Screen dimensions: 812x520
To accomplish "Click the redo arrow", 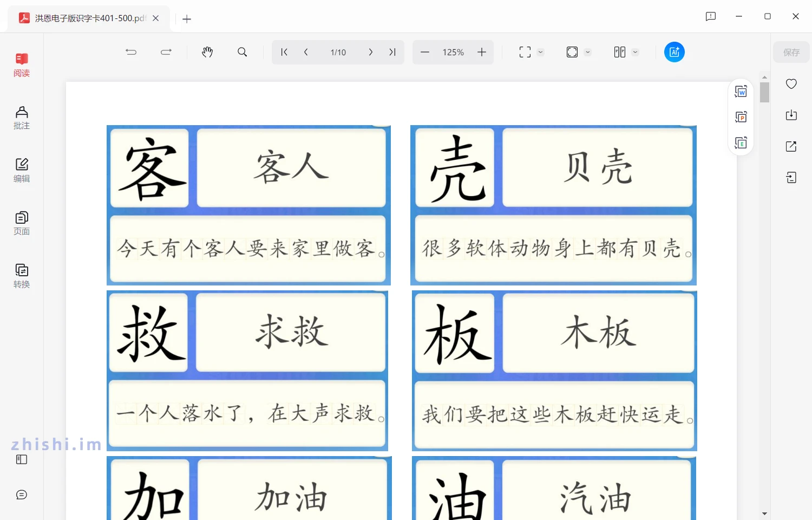I will pos(166,52).
